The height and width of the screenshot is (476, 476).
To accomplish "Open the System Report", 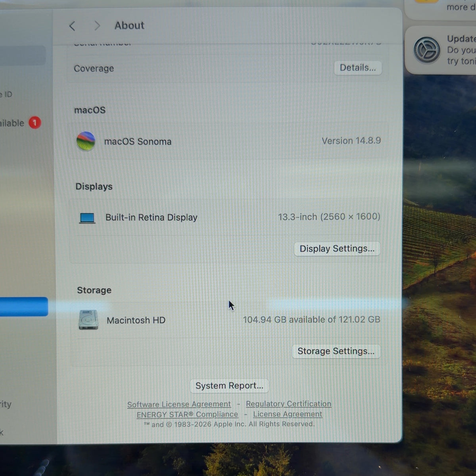I will (229, 386).
